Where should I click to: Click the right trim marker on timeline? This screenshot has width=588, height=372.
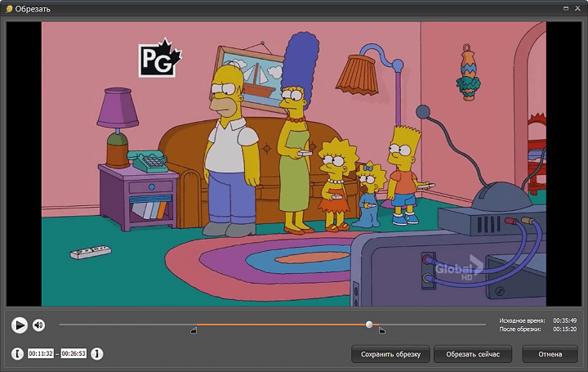pyautogui.click(x=381, y=330)
